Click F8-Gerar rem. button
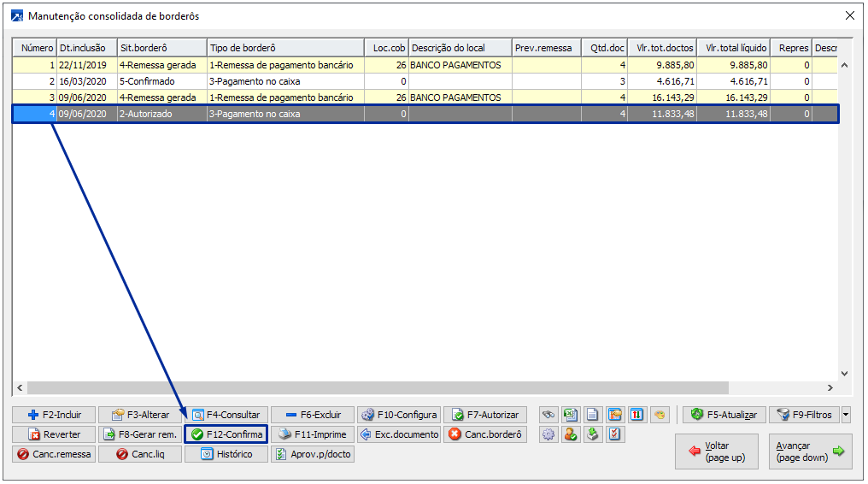 140,434
